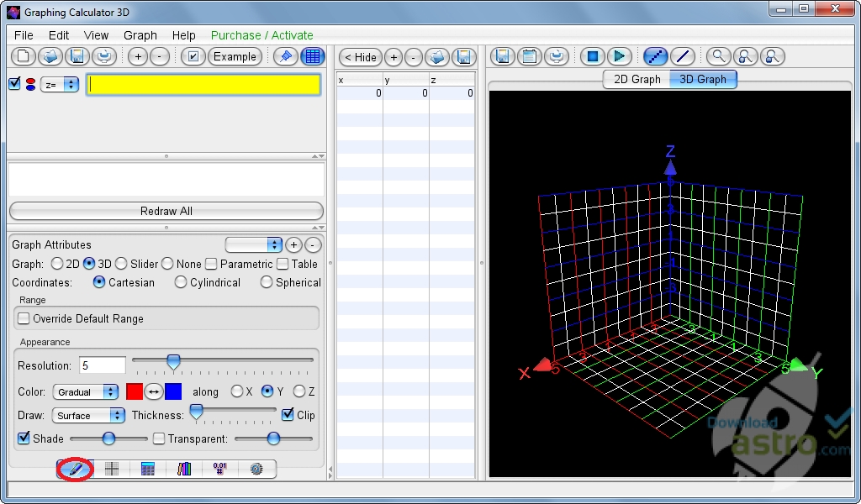Start graph rotation with the play icon
The width and height of the screenshot is (861, 504).
click(x=620, y=56)
